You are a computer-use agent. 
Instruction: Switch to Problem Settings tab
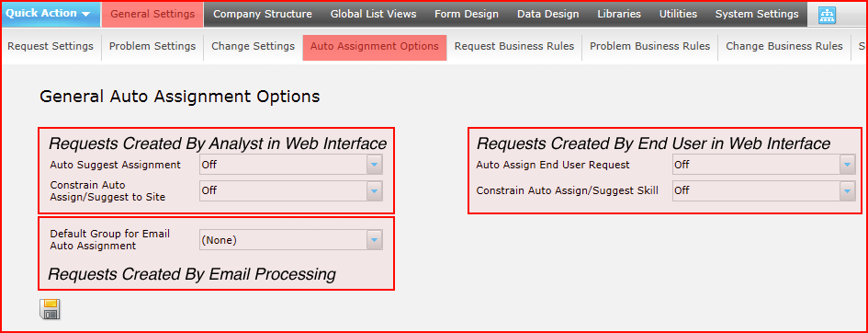(x=152, y=47)
